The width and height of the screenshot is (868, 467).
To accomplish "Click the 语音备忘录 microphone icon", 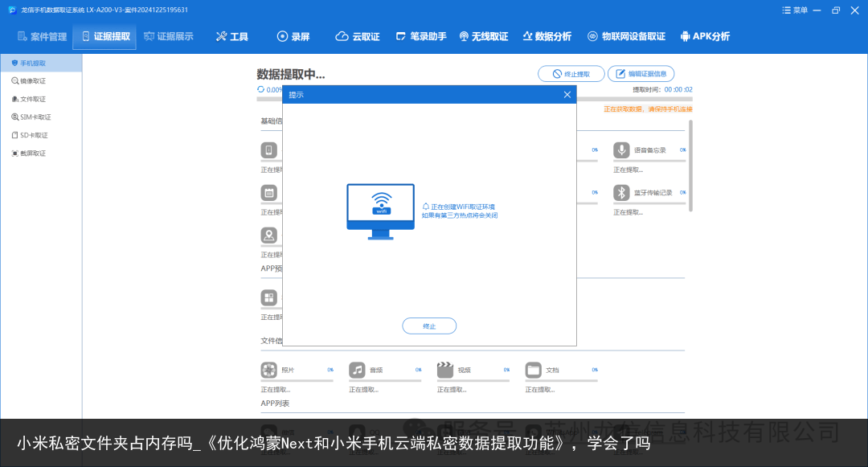I will click(x=621, y=150).
